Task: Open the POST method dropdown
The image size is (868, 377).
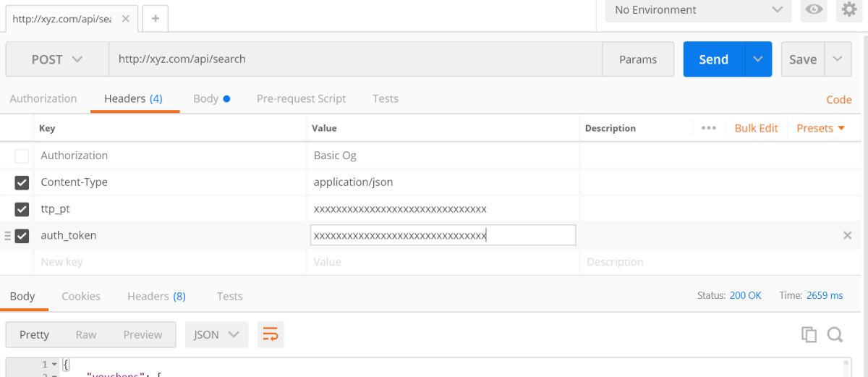Action: pyautogui.click(x=57, y=59)
